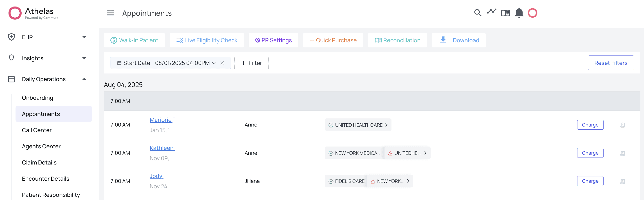Viewport: 644px width, 200px height.
Task: Open the Start Date dropdown
Action: coord(213,63)
